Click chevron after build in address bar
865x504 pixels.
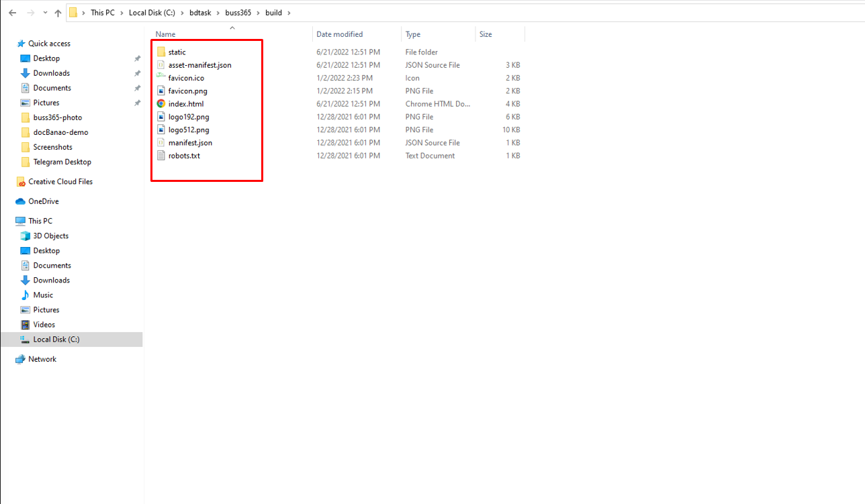pos(289,13)
